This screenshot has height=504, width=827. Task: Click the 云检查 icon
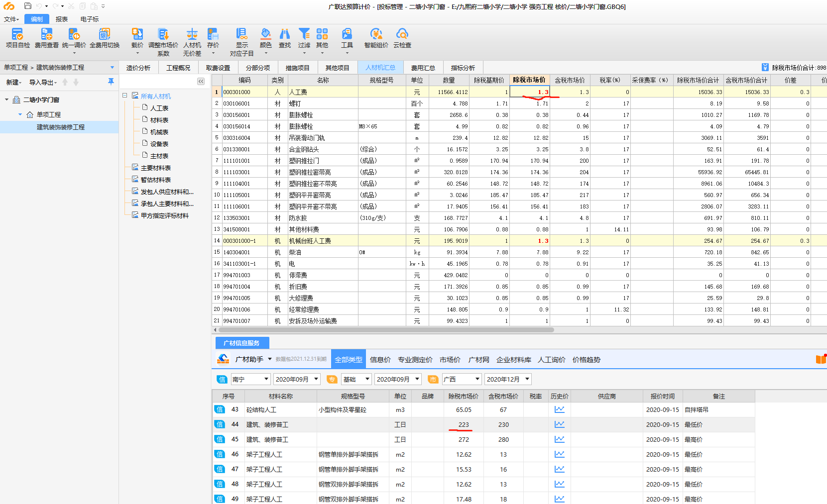(x=402, y=34)
